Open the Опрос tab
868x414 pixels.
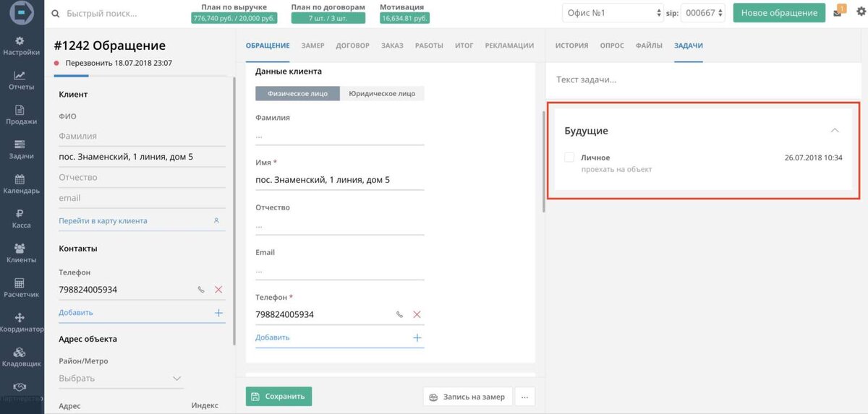(612, 46)
